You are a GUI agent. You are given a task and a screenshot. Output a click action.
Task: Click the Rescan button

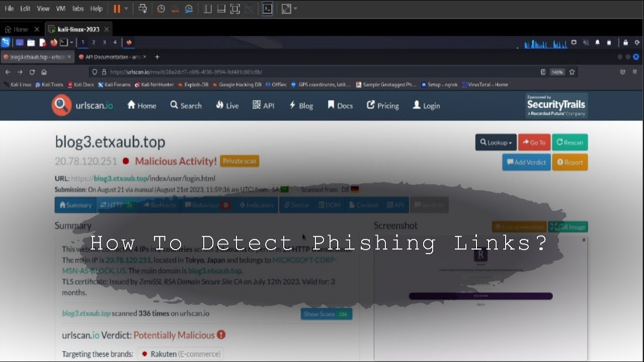tap(570, 142)
